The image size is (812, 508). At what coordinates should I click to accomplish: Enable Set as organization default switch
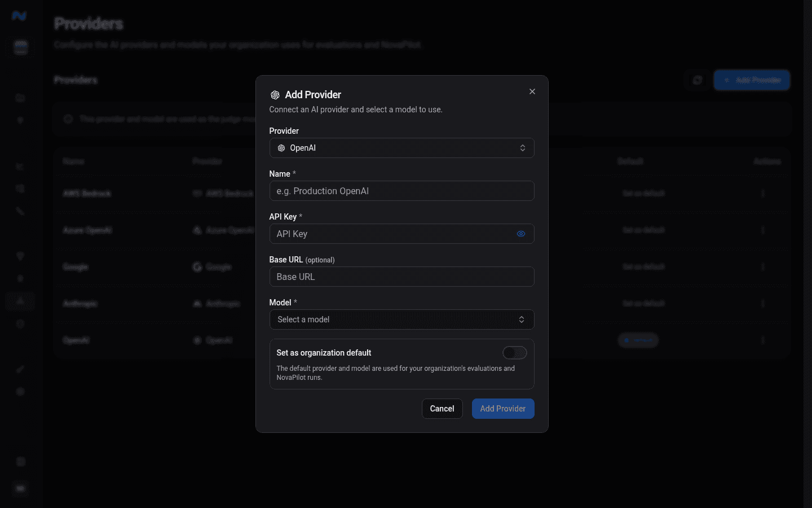[x=515, y=353]
